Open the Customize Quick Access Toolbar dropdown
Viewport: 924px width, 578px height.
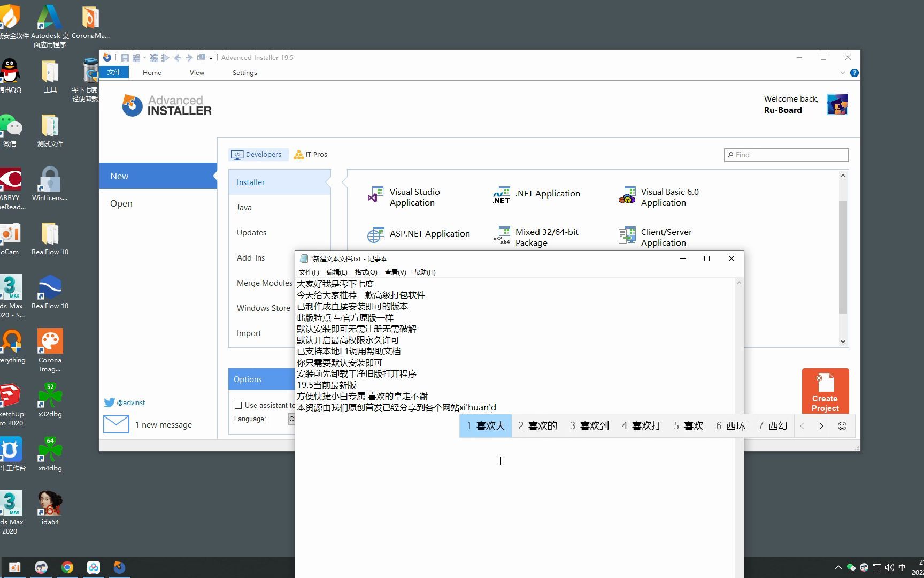coord(211,58)
